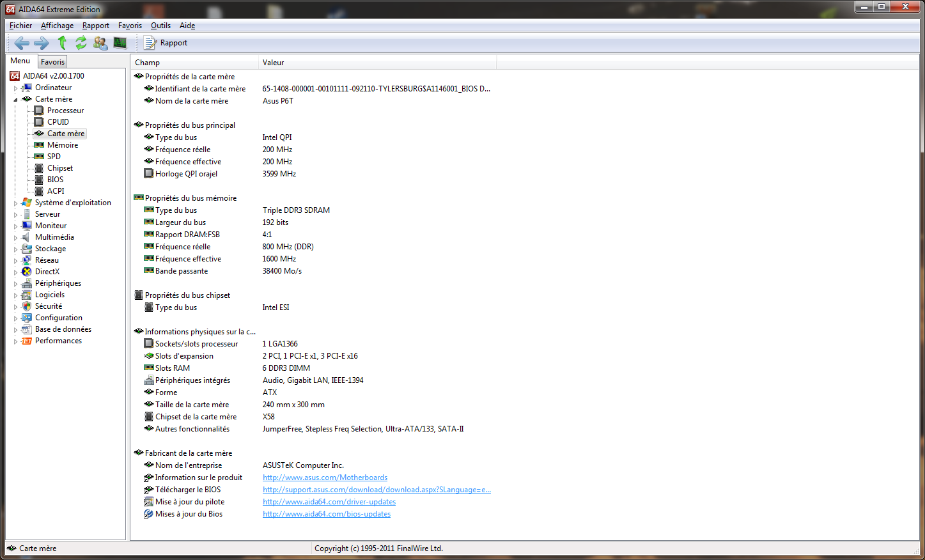Select BIOS icon in tree
The image size is (925, 560).
pyautogui.click(x=39, y=180)
